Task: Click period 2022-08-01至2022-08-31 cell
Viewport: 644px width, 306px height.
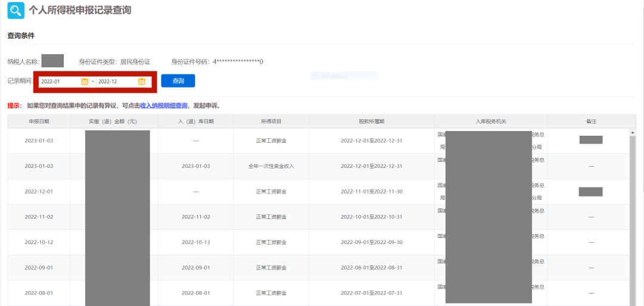Action: pyautogui.click(x=371, y=268)
